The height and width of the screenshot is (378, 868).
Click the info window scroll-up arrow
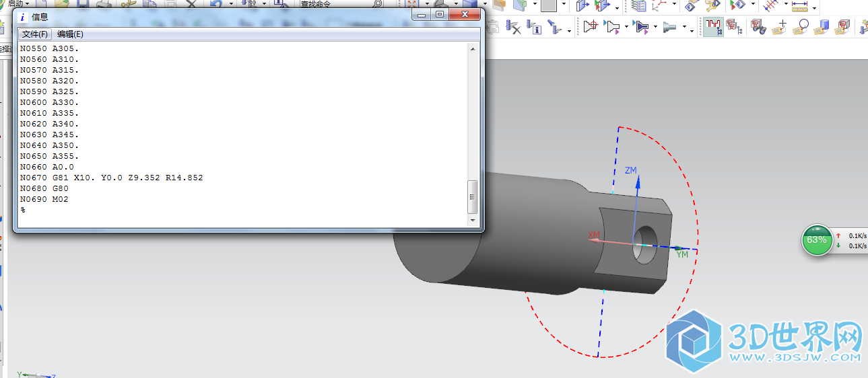pos(473,48)
